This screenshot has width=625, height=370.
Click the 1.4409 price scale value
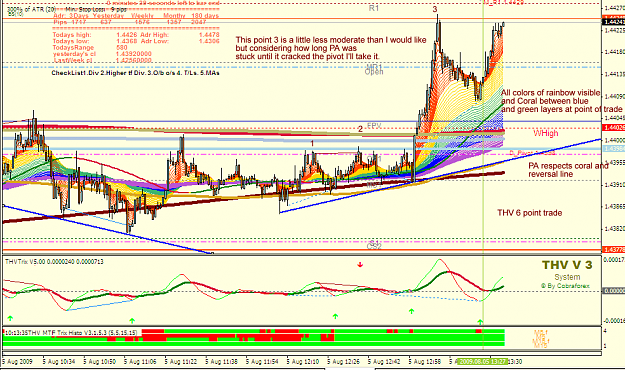click(x=614, y=96)
